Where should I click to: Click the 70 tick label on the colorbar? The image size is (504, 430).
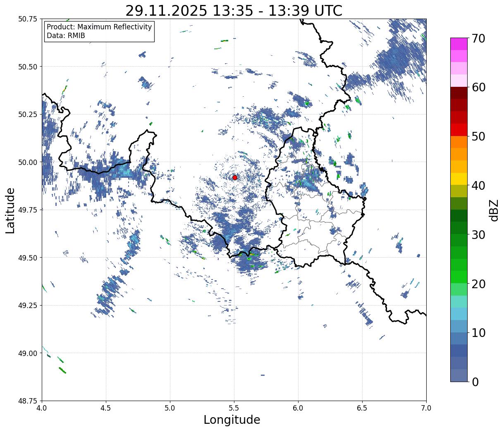pyautogui.click(x=478, y=38)
